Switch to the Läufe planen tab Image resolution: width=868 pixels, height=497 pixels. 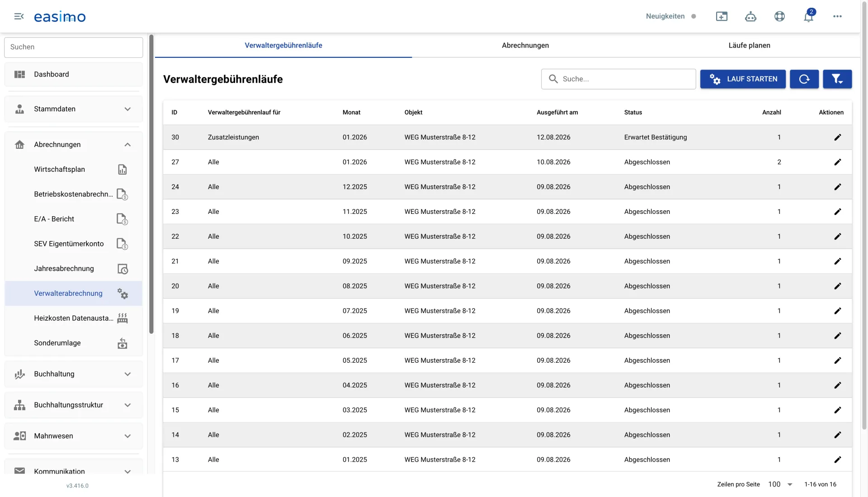point(749,45)
